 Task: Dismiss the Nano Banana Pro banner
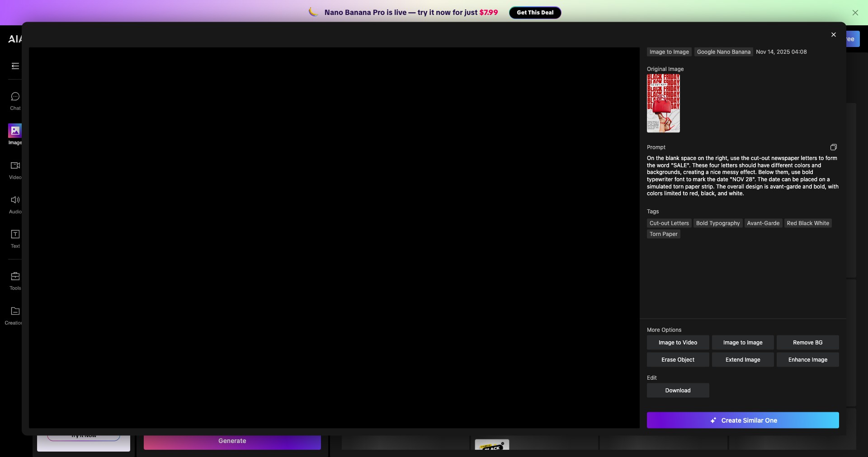click(x=855, y=13)
